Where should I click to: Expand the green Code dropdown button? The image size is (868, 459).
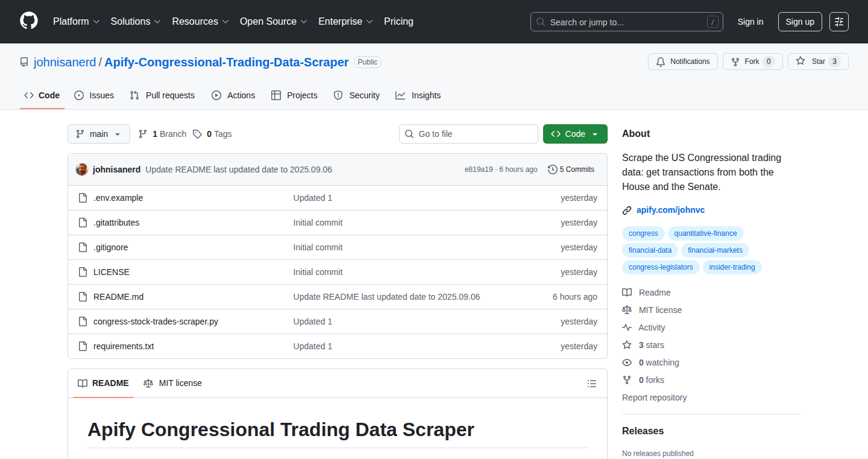575,134
